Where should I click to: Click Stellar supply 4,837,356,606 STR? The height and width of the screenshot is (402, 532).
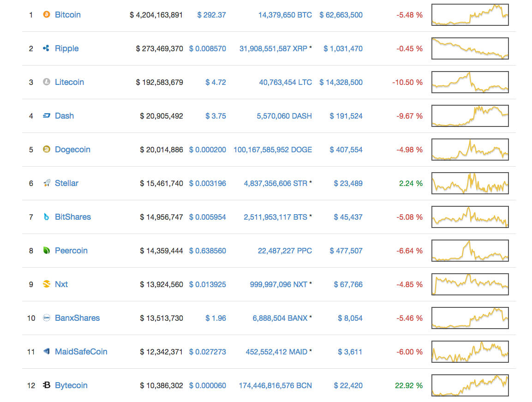tap(275, 183)
